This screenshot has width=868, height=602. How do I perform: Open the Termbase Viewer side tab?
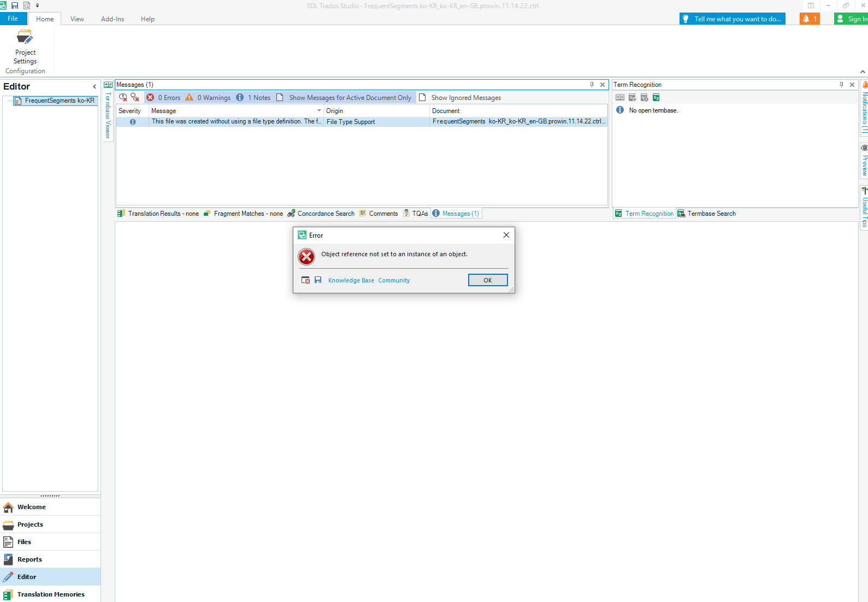tap(108, 111)
